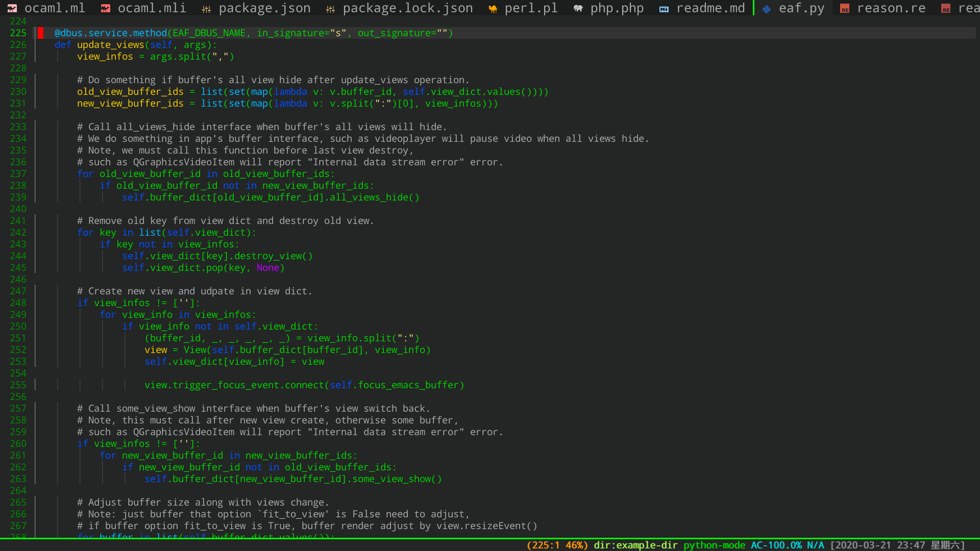Switch to the readme.md tab
This screenshot has height=551, width=980.
click(710, 9)
